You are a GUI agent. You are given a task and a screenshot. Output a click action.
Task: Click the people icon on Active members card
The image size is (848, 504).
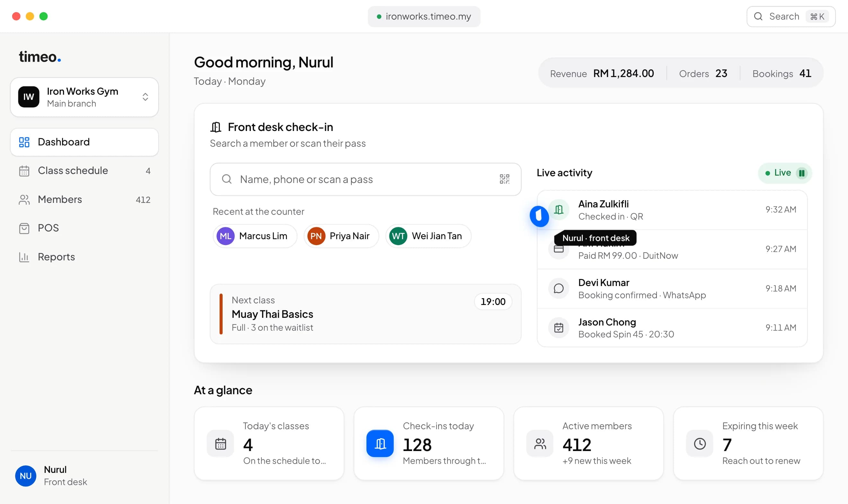(540, 444)
